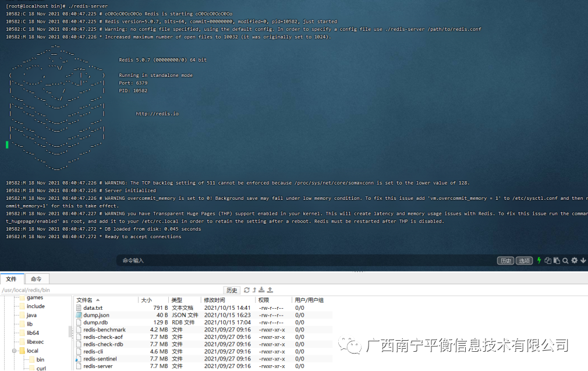Select the redis-check-rdb file name
Image resolution: width=588 pixels, height=371 pixels.
point(103,344)
